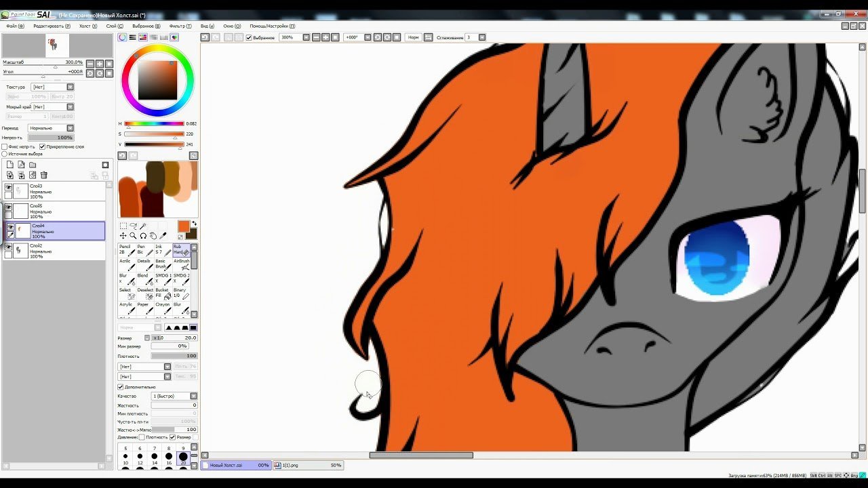Create a new layer with blank page icon
Viewport: 868px width, 488px height.
tap(9, 165)
